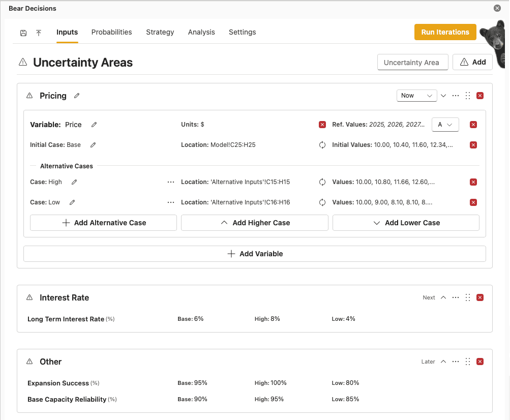
Task: Delete the Units $ red X
Action: pyautogui.click(x=322, y=125)
